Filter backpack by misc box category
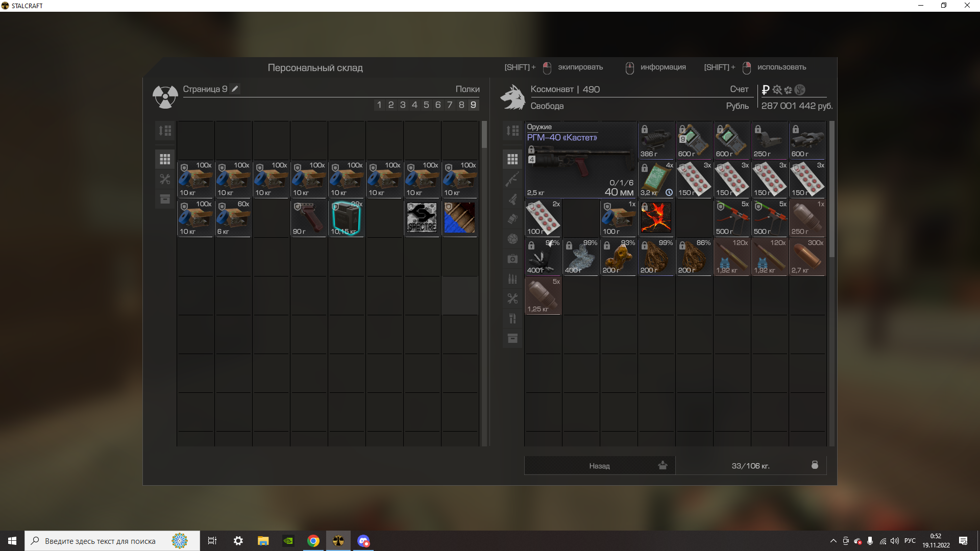980x551 pixels. [x=512, y=338]
